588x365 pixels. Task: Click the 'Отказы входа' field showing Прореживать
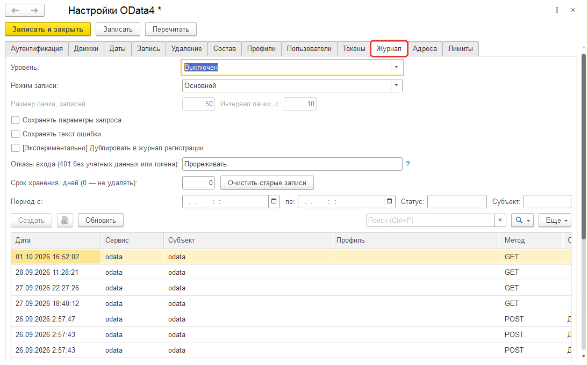[x=292, y=164]
